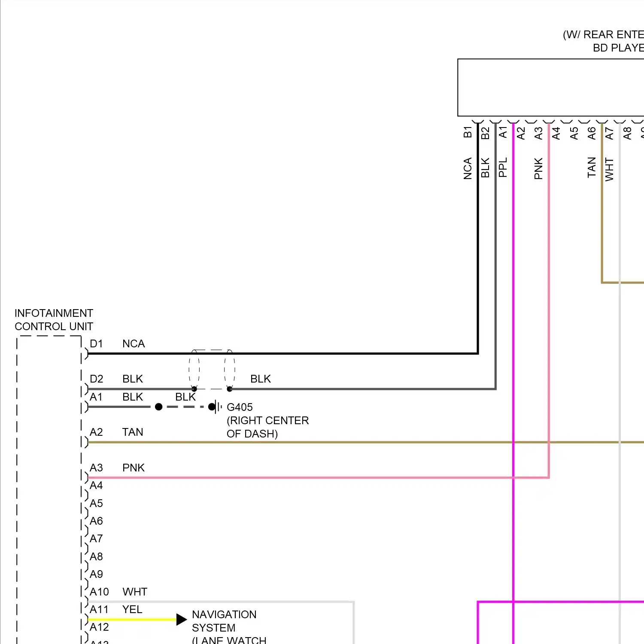The width and height of the screenshot is (644, 644).
Task: Click the arrowhead pointing to NAVIGATION SYSTEM
Action: (x=182, y=619)
